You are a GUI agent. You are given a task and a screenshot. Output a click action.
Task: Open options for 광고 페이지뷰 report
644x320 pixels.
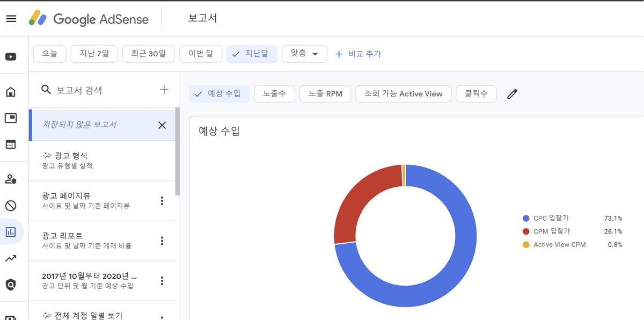162,201
